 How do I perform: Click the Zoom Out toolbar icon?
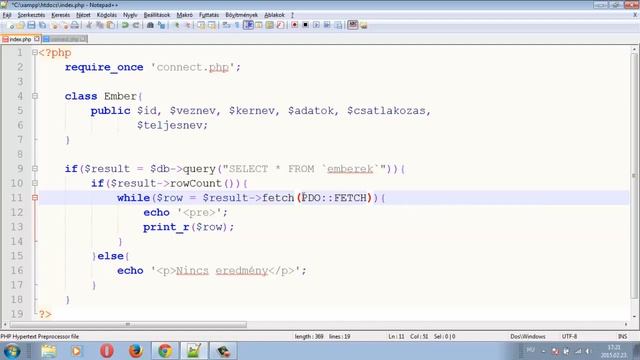point(187,25)
